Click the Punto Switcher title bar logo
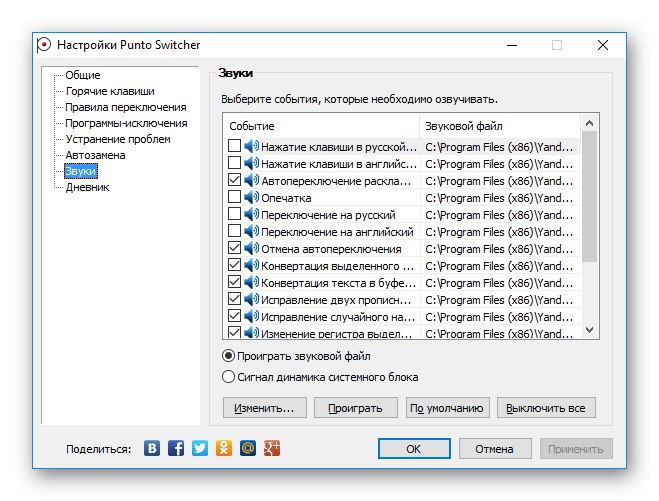 (44, 45)
